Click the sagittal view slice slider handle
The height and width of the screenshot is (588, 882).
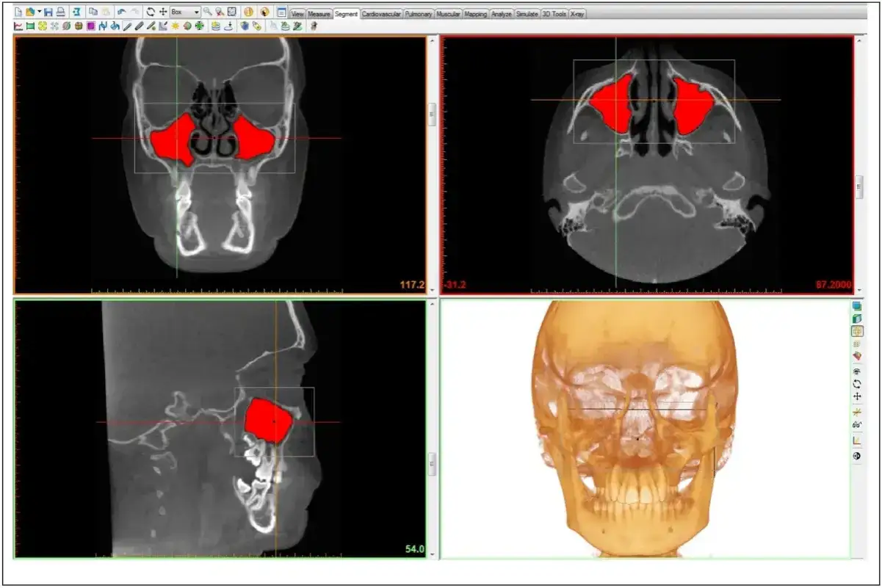click(433, 465)
